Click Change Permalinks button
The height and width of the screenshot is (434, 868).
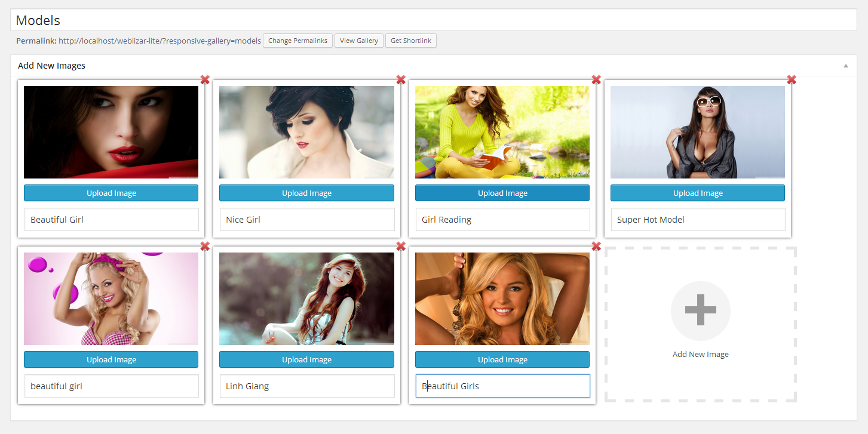(x=297, y=41)
